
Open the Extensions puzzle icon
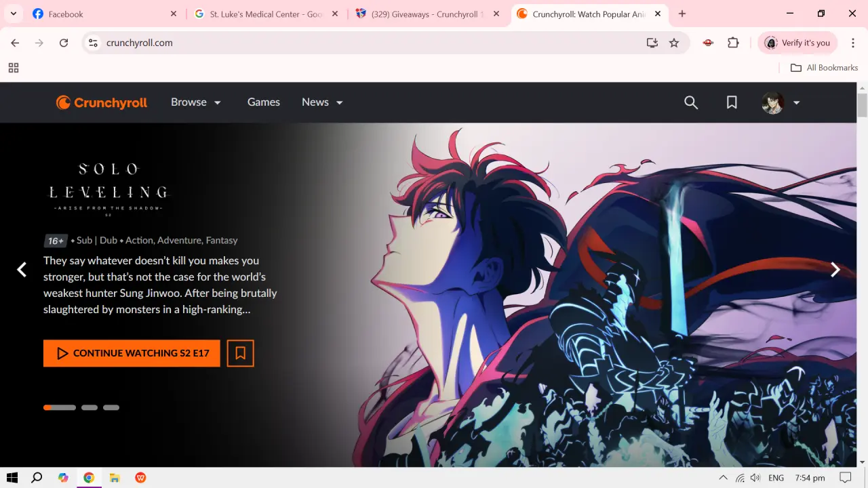pyautogui.click(x=733, y=43)
